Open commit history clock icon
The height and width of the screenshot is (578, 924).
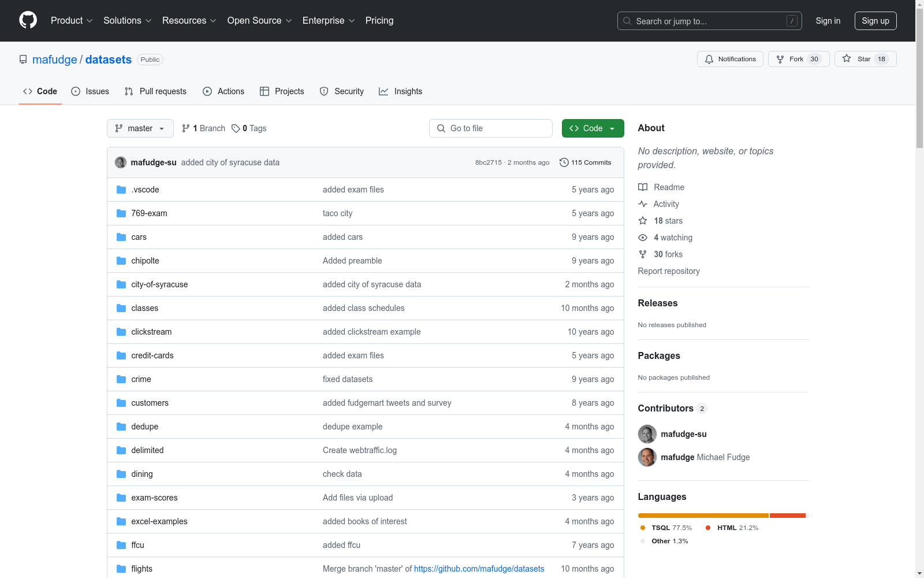click(564, 162)
